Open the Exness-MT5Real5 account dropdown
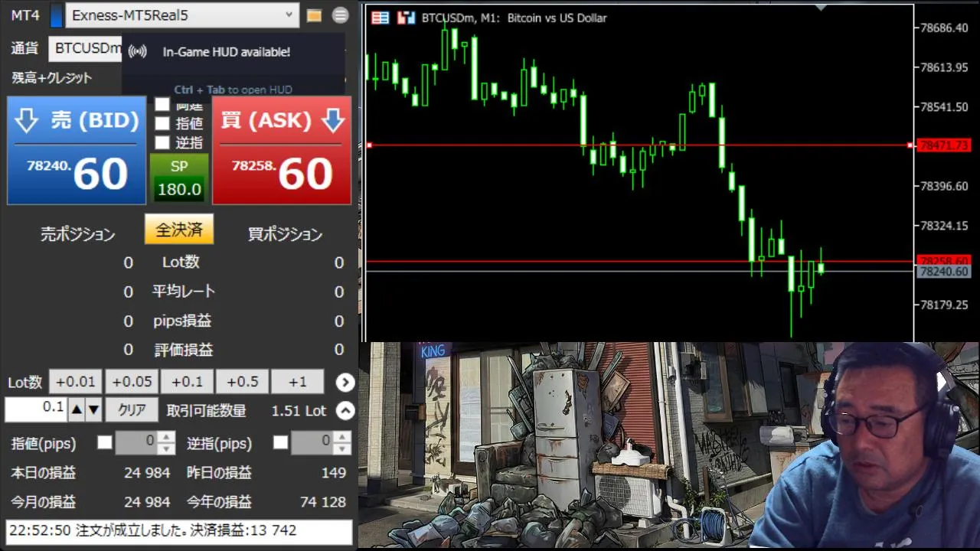 point(182,15)
